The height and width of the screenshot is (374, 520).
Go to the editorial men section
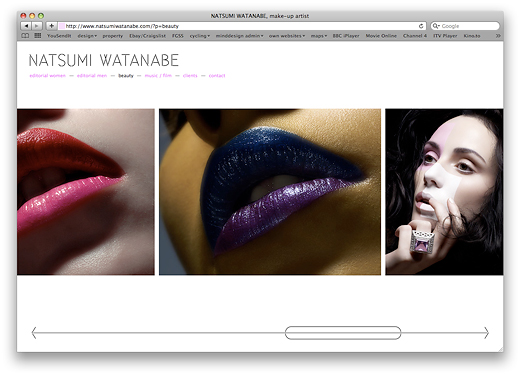point(92,76)
